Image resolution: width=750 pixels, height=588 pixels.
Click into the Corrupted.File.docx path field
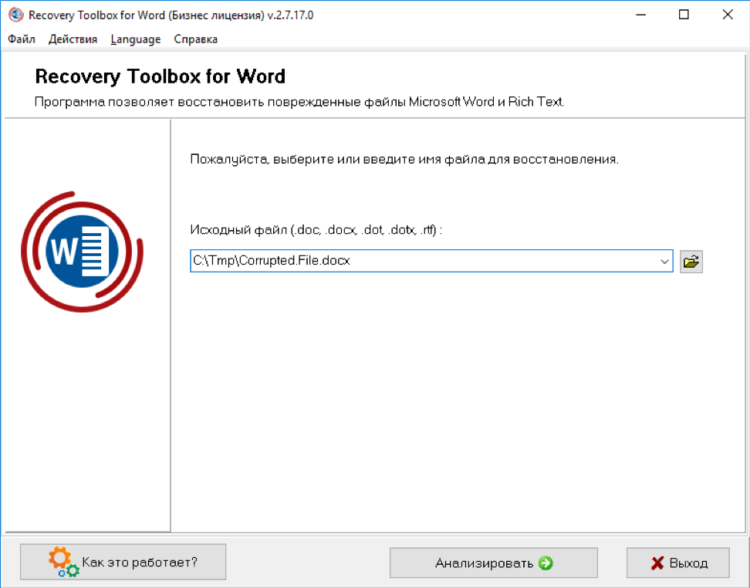click(423, 261)
